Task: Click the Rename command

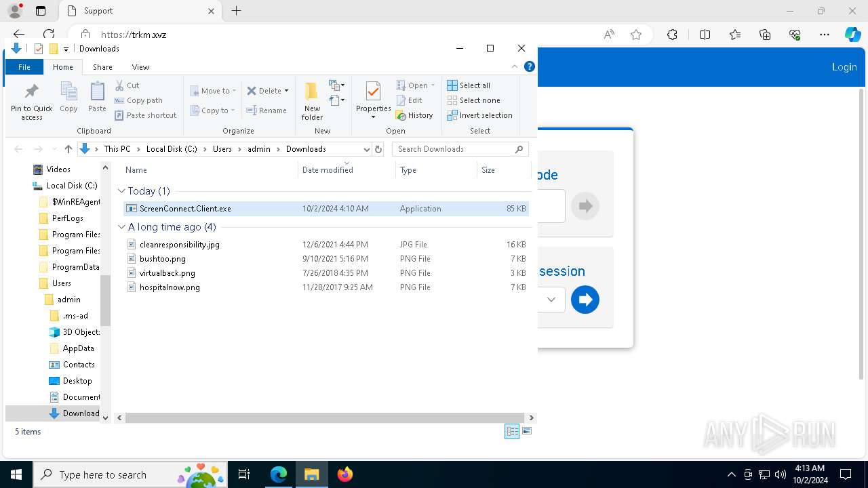Action: point(267,110)
